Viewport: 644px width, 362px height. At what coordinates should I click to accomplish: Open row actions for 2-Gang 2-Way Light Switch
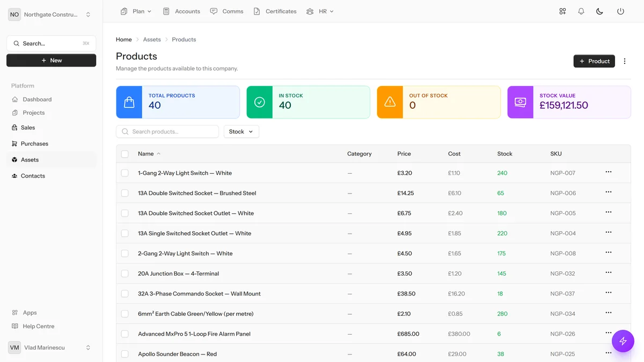pos(609,253)
